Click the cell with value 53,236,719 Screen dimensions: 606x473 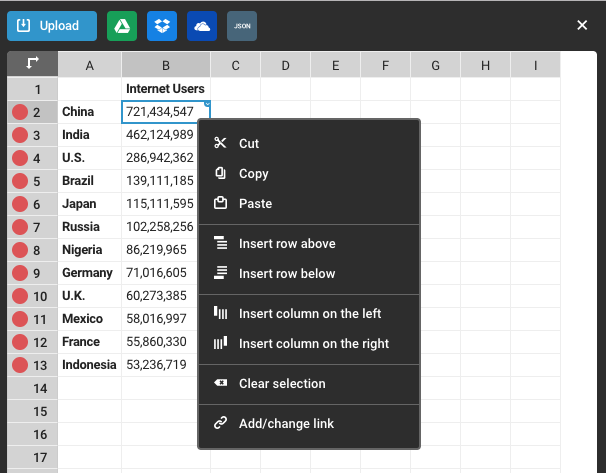coord(160,365)
